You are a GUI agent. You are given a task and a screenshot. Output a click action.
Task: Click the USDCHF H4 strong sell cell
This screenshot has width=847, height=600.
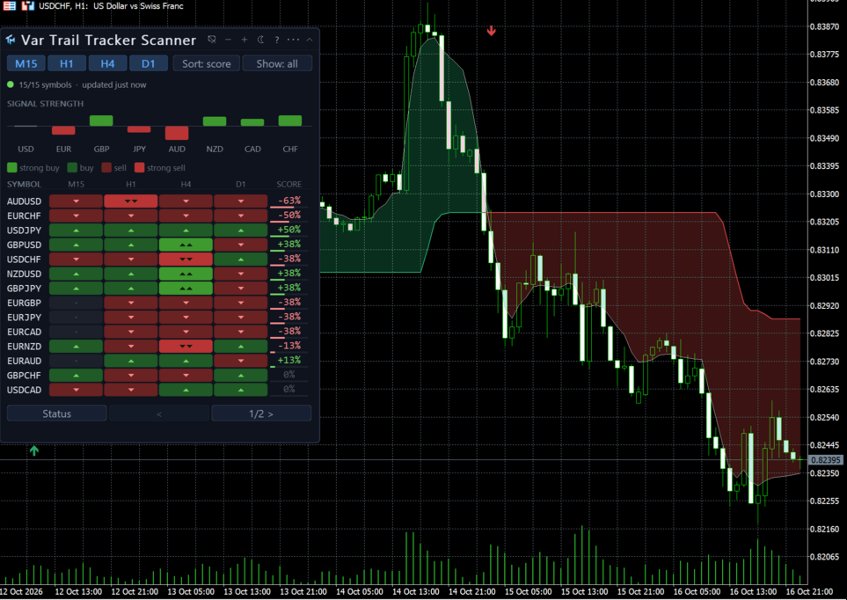coord(186,259)
